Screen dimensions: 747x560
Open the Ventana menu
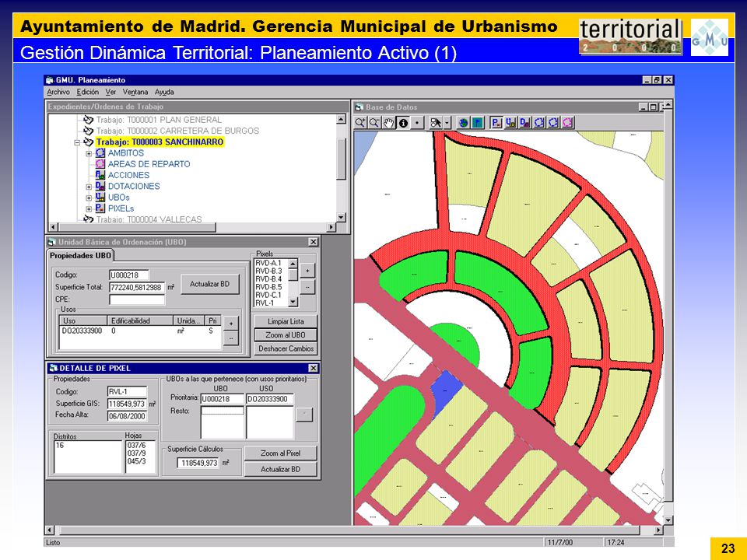pos(135,92)
